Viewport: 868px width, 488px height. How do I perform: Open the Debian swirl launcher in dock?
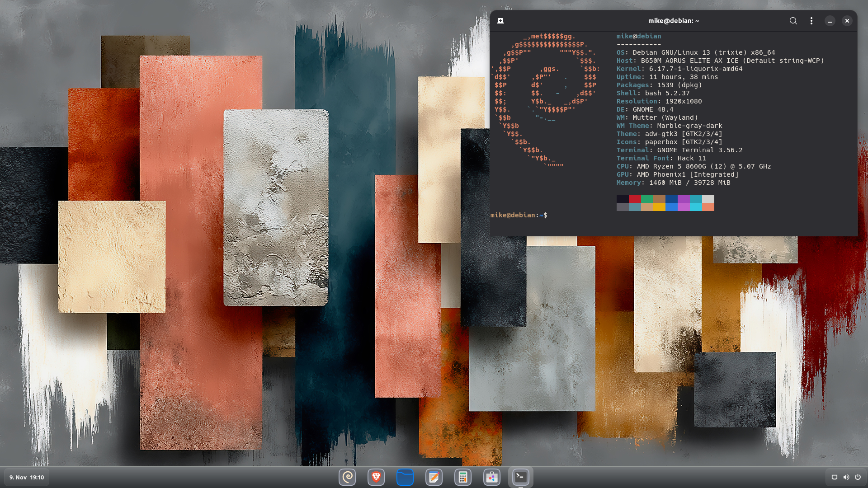click(x=347, y=477)
